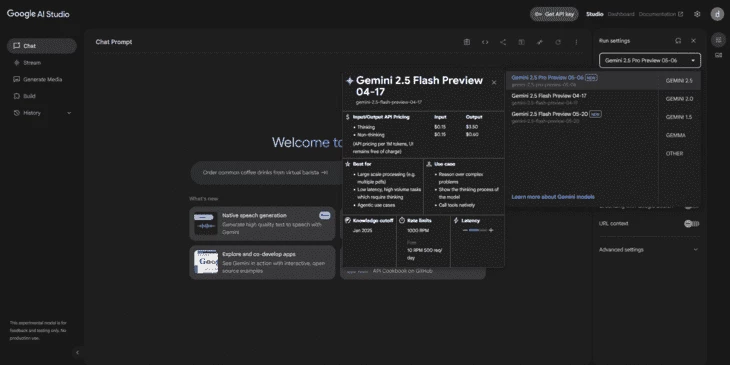The height and width of the screenshot is (365, 730).
Task: Click the Google AI Studio logo
Action: (x=38, y=14)
